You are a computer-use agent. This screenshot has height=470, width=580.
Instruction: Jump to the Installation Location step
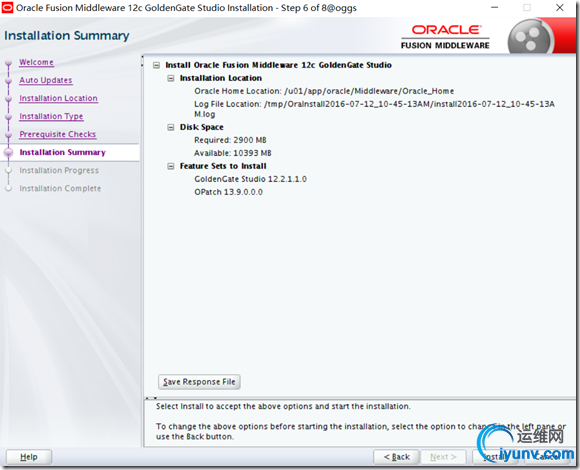tap(58, 98)
